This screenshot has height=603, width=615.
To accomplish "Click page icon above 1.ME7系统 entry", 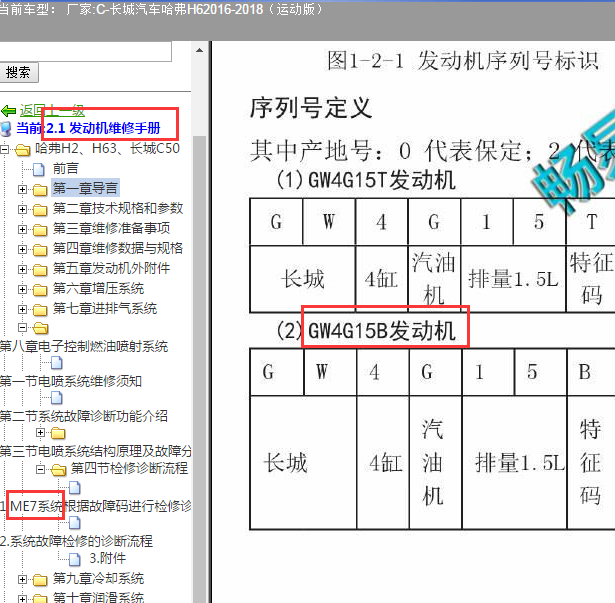I will [75, 488].
